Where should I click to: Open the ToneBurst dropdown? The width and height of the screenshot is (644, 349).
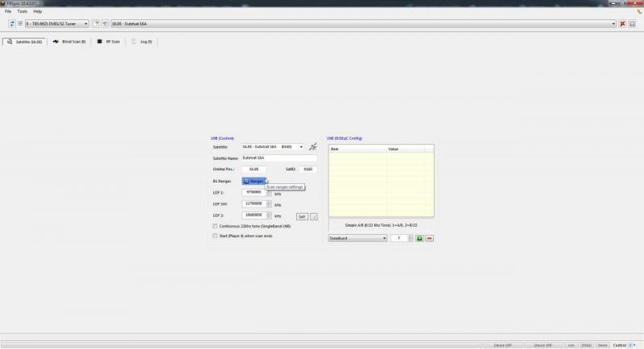pos(357,238)
